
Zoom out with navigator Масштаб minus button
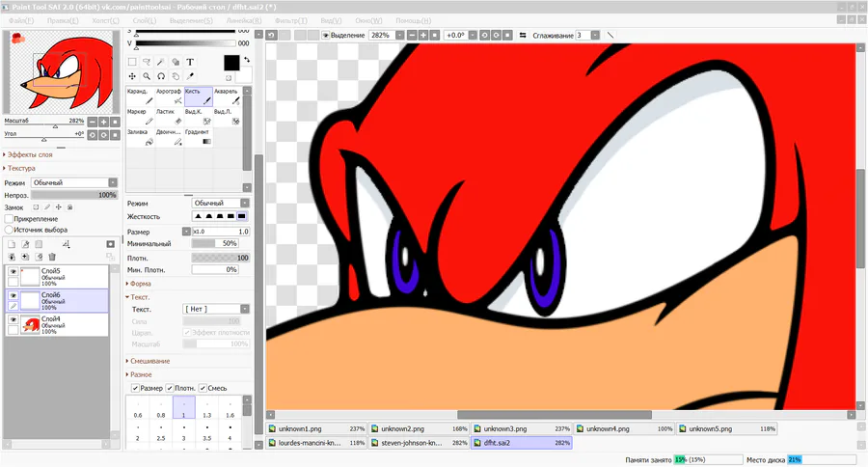[93, 122]
